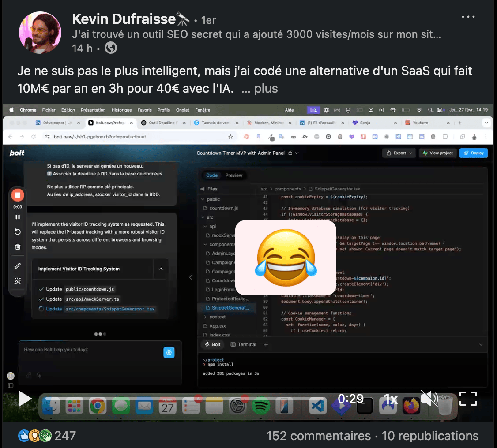Open the Fenêtre menu
The width and height of the screenshot is (497, 448).
(203, 110)
